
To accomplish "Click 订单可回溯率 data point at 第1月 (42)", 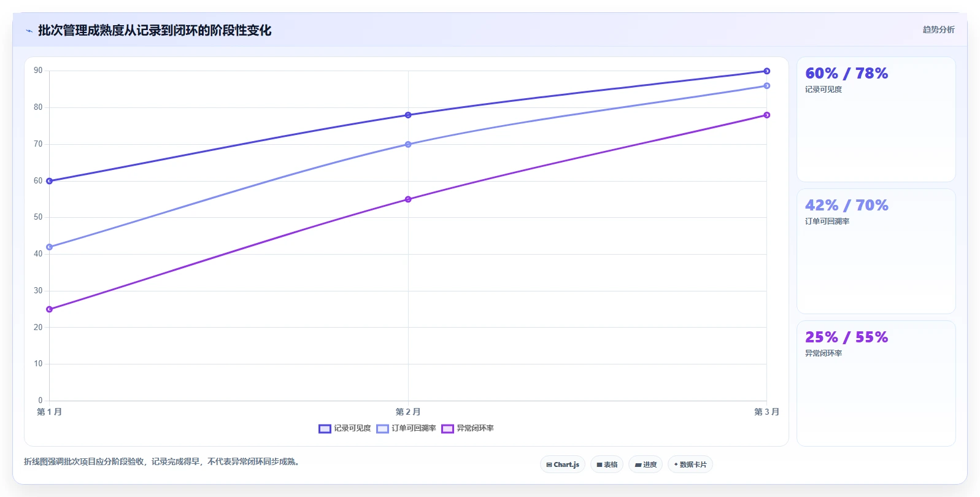I will tap(50, 247).
